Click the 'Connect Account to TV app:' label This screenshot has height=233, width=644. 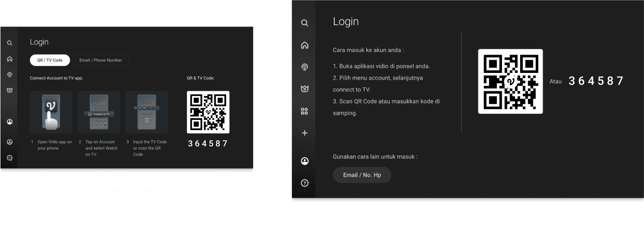click(57, 79)
